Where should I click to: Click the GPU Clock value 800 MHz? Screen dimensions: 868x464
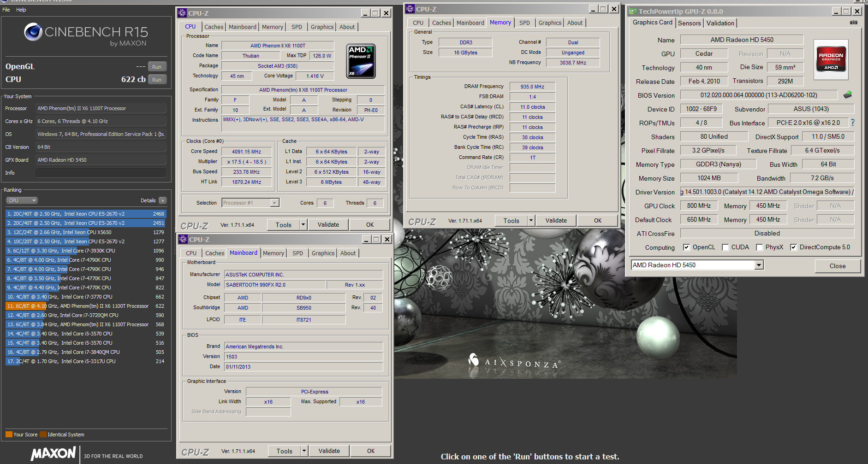[699, 206]
